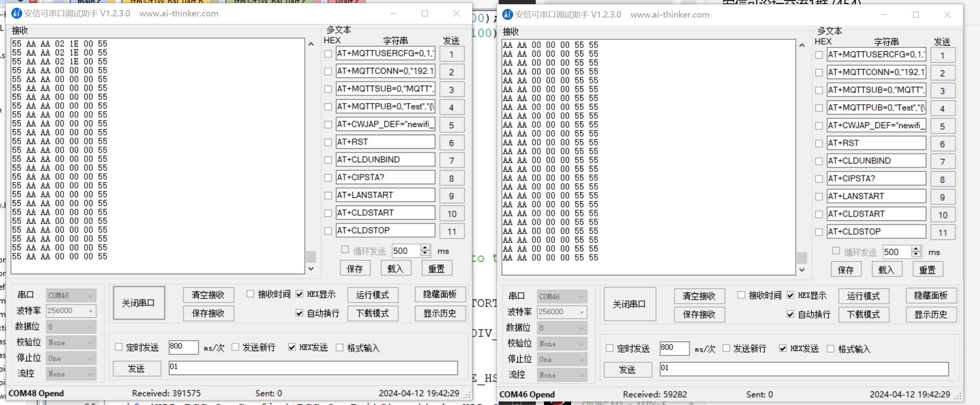980x405 pixels.
Task: Enable 定时发送 checkbox in COM48 window
Action: coord(119,347)
